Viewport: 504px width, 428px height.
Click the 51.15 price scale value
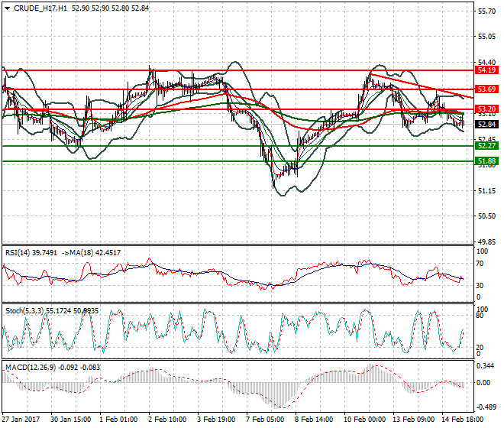(x=486, y=191)
